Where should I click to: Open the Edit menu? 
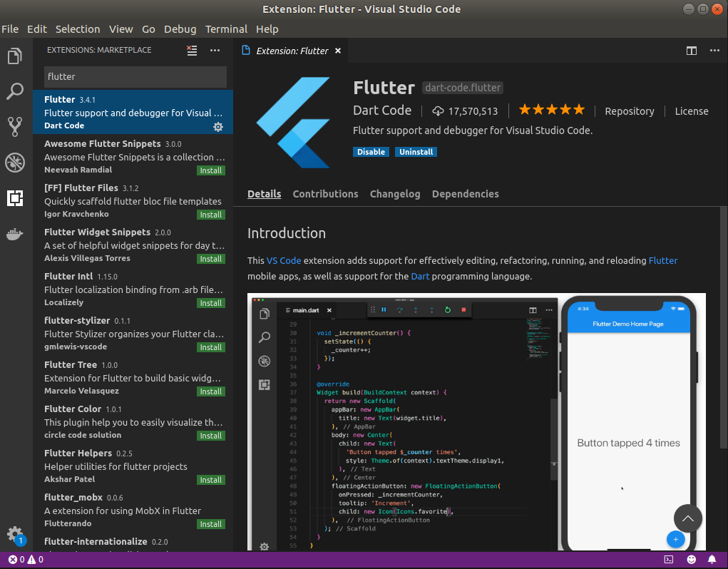[x=37, y=29]
